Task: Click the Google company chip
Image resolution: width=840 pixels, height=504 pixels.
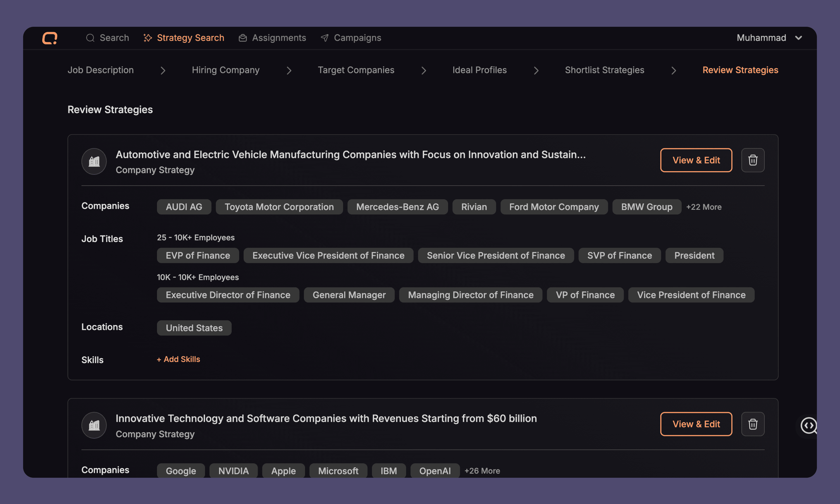Action: [x=181, y=471]
